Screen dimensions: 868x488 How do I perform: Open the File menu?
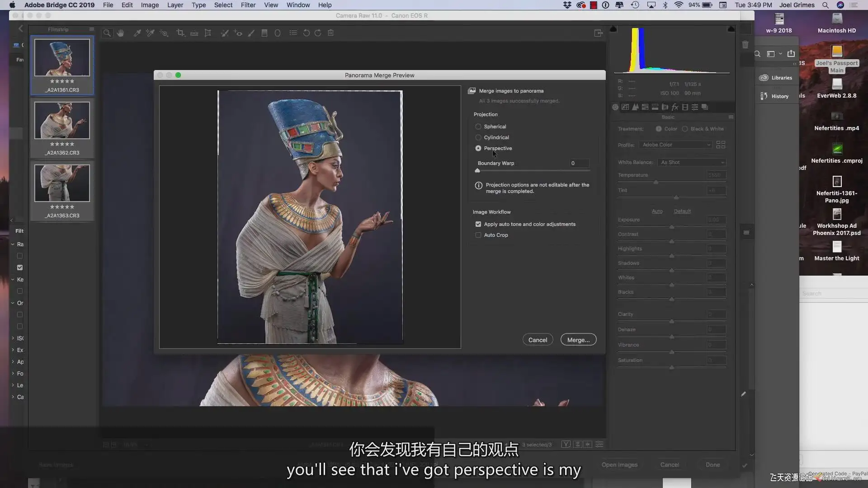pyautogui.click(x=108, y=5)
